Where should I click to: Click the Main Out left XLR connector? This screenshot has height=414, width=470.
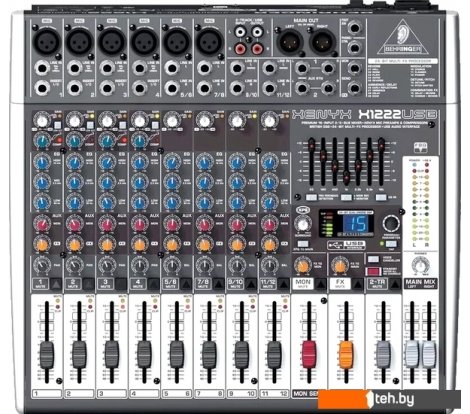pos(290,42)
